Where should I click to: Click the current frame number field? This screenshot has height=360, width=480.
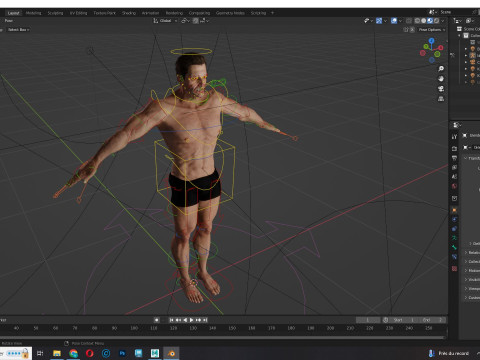click(368, 320)
